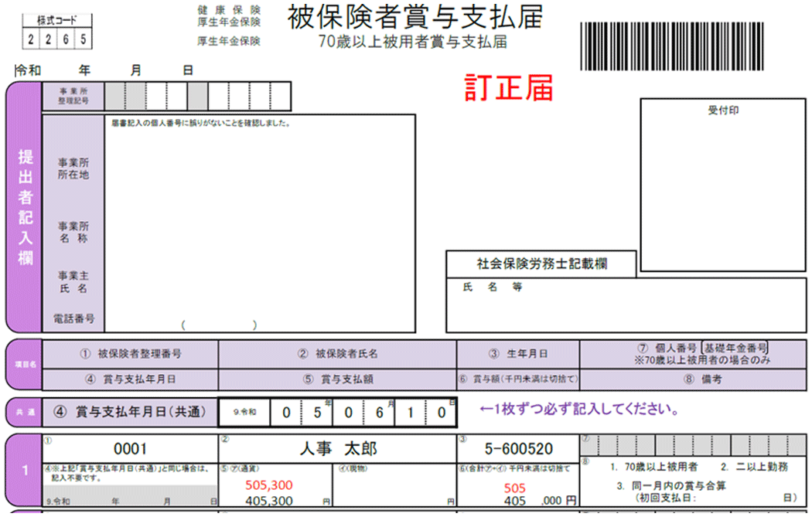Select remarks option 1. 70歳以上被用者

pos(653,467)
